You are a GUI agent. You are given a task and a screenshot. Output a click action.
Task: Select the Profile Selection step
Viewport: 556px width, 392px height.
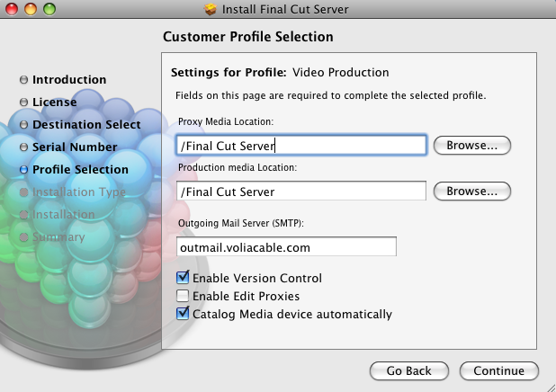[80, 169]
